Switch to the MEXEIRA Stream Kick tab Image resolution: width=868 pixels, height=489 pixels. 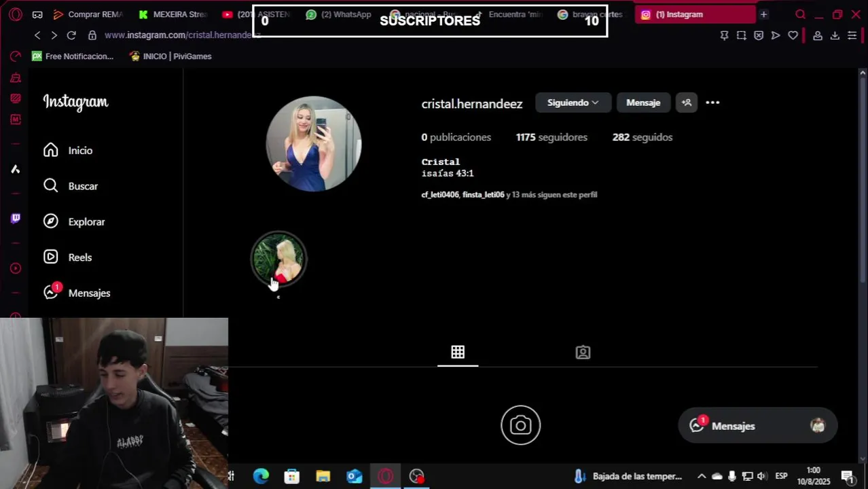173,14
